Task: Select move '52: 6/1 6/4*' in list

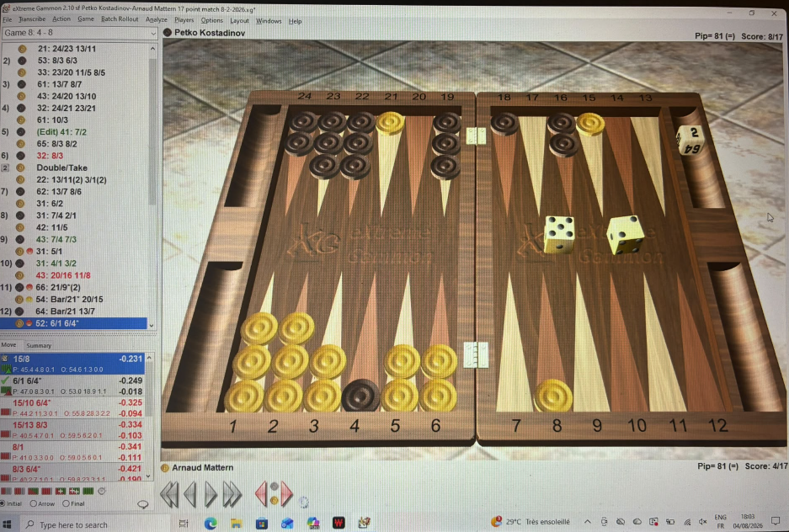Action: [x=74, y=323]
